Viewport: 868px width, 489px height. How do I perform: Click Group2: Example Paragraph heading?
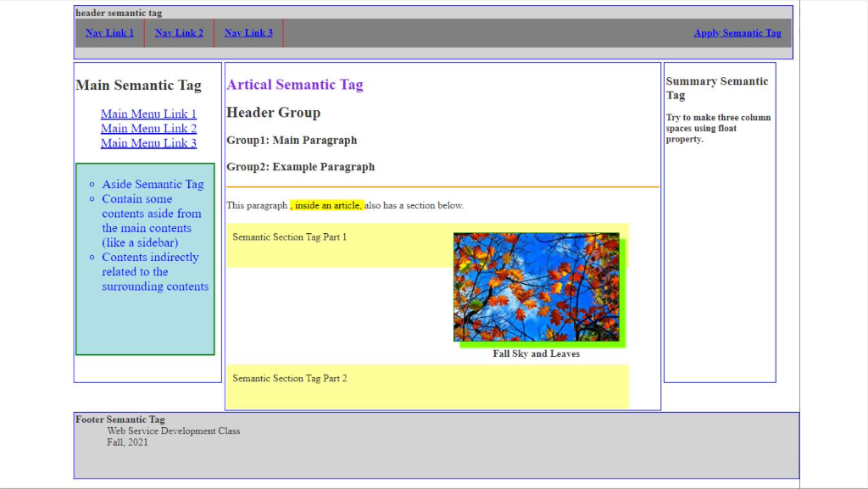[x=300, y=167]
